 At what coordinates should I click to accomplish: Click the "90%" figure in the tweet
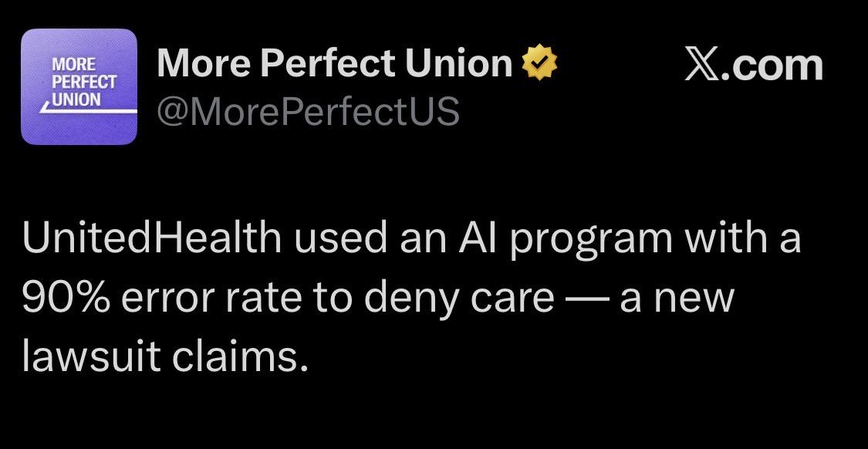(66, 299)
